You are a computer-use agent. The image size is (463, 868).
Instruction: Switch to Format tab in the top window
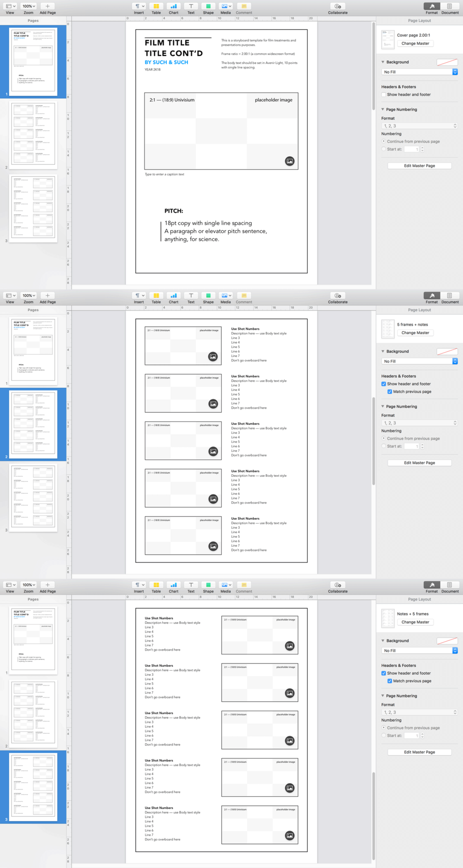coord(432,6)
